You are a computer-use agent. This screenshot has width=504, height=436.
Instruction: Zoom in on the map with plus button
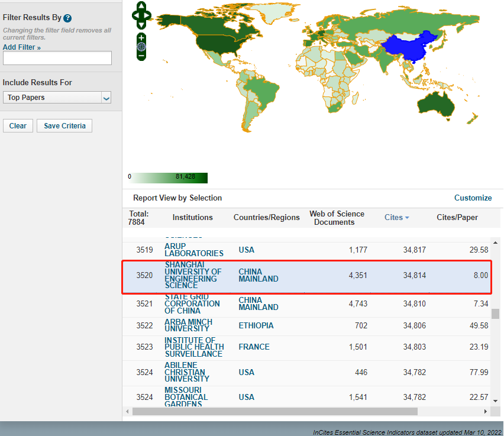(x=141, y=38)
